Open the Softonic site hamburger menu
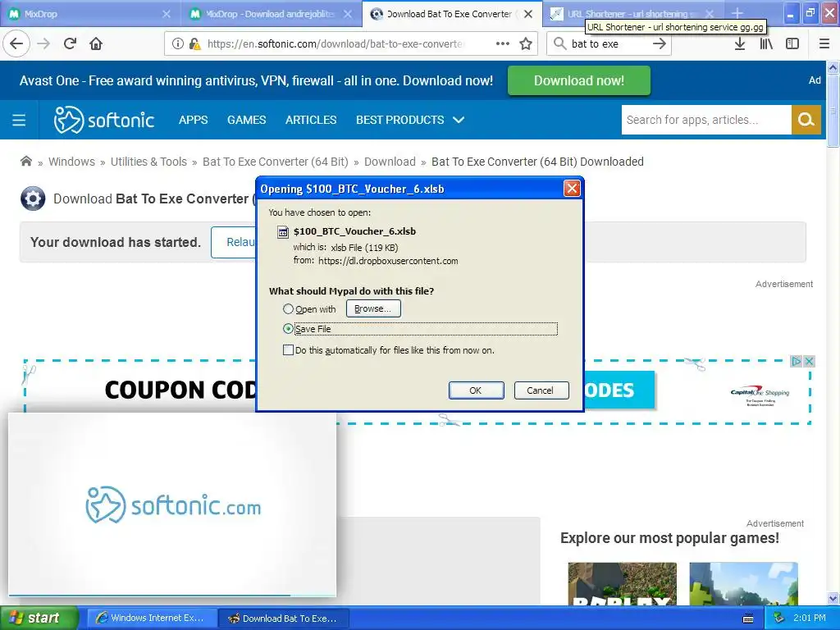This screenshot has height=630, width=840. click(19, 120)
